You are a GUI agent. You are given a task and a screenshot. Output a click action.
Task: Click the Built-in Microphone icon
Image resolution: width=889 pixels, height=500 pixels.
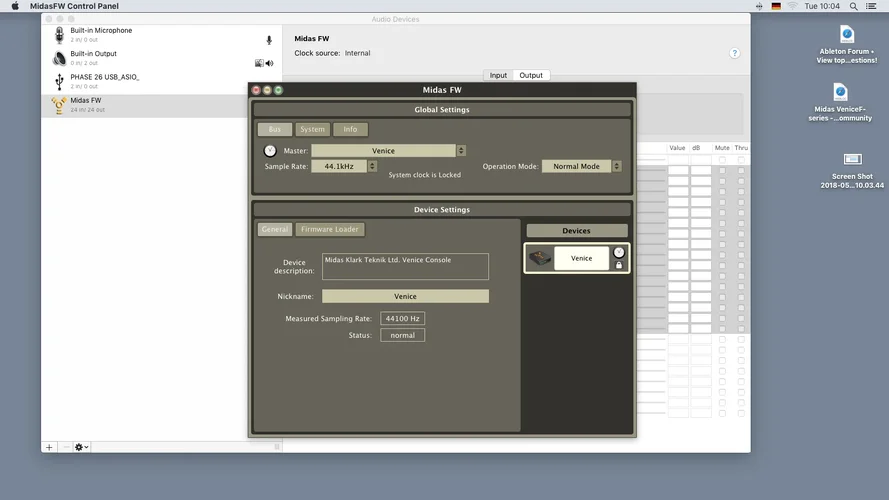pos(59,35)
